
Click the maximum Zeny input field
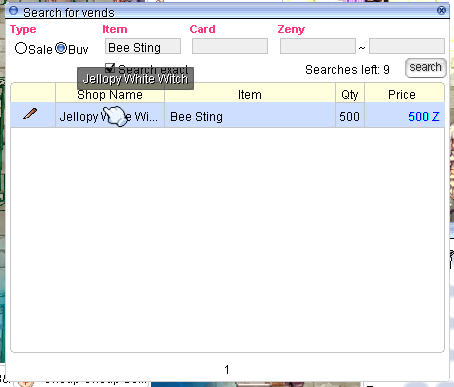click(x=407, y=46)
